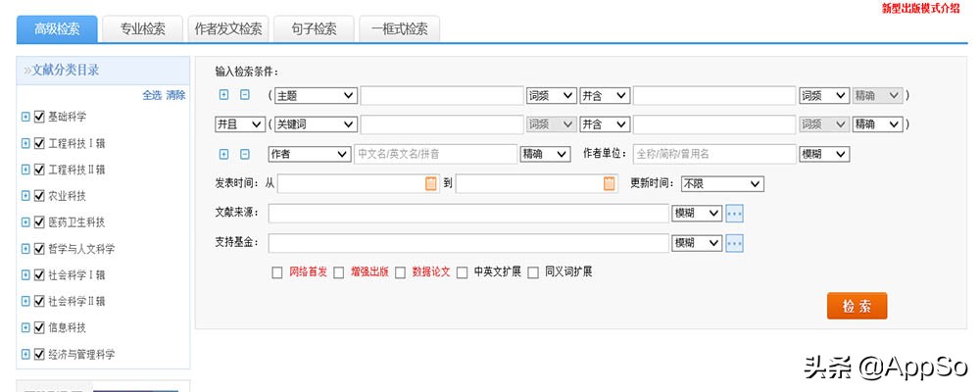Uncheck the 基础科学 checkbox
This screenshot has width=980, height=392.
tap(39, 117)
